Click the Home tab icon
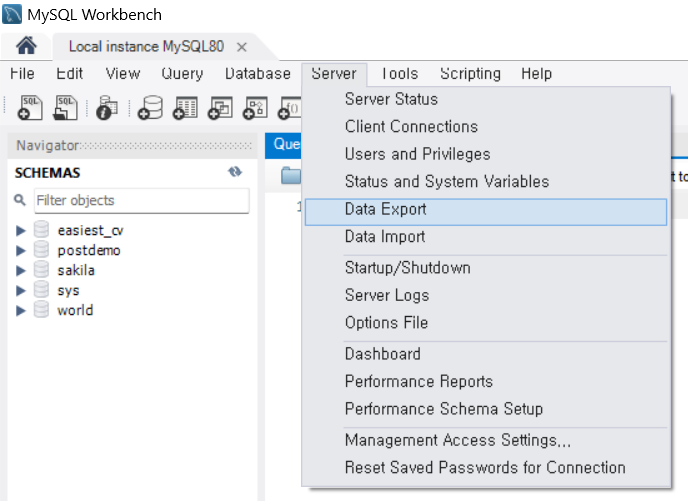 click(x=27, y=46)
